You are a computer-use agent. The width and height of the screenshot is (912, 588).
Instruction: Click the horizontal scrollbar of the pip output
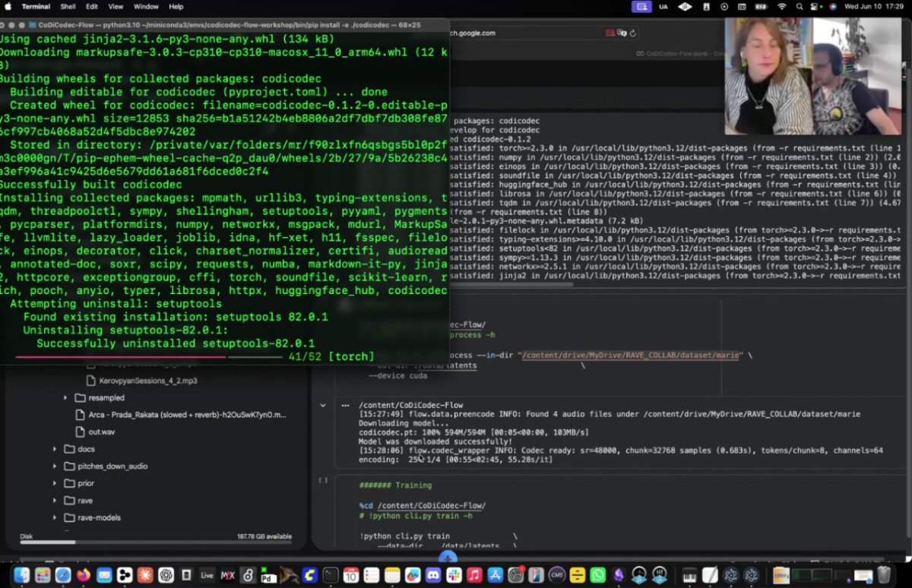pos(511,284)
